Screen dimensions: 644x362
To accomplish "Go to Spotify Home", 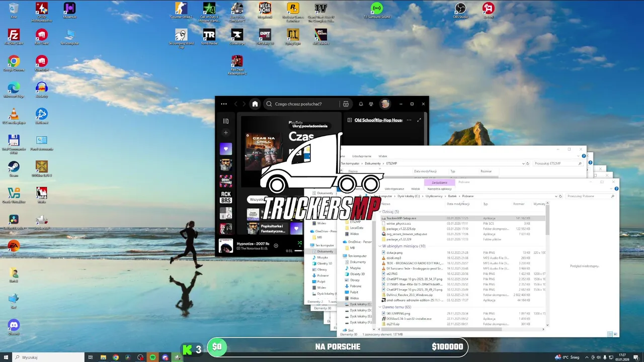I will [255, 104].
